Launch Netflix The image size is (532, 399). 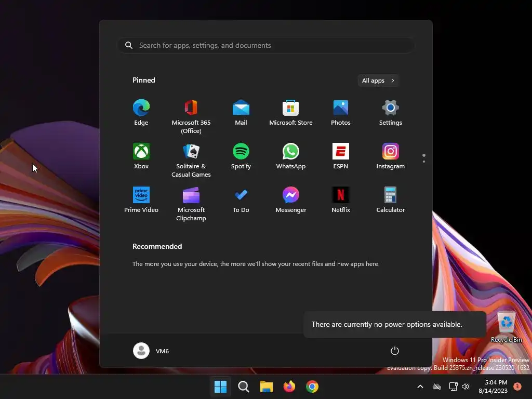pos(341,200)
